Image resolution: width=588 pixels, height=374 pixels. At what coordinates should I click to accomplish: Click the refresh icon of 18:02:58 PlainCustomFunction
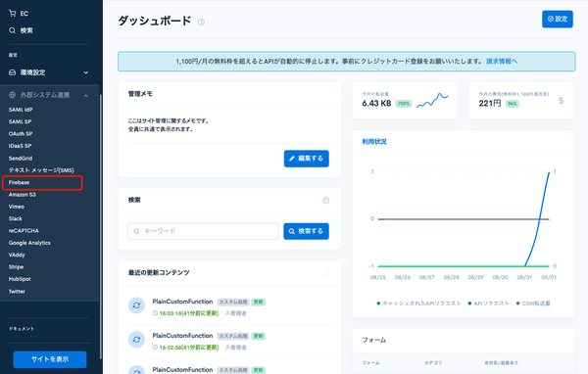[136, 340]
